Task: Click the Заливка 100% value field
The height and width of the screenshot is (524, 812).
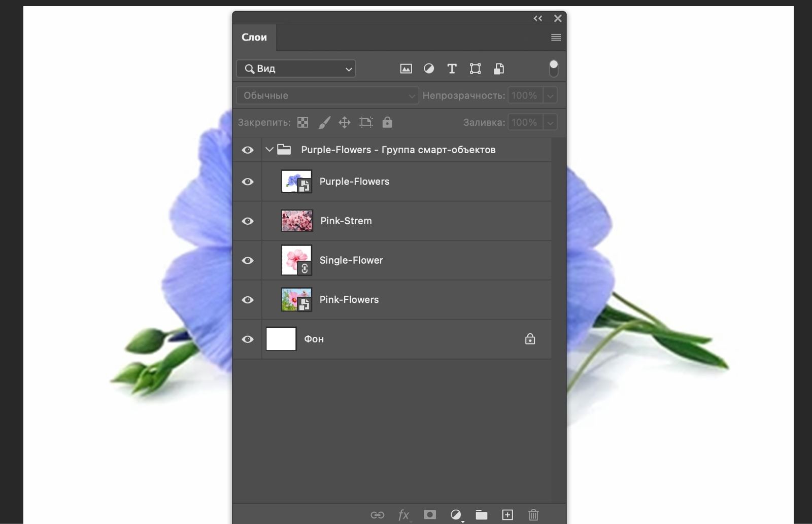Action: (x=525, y=122)
